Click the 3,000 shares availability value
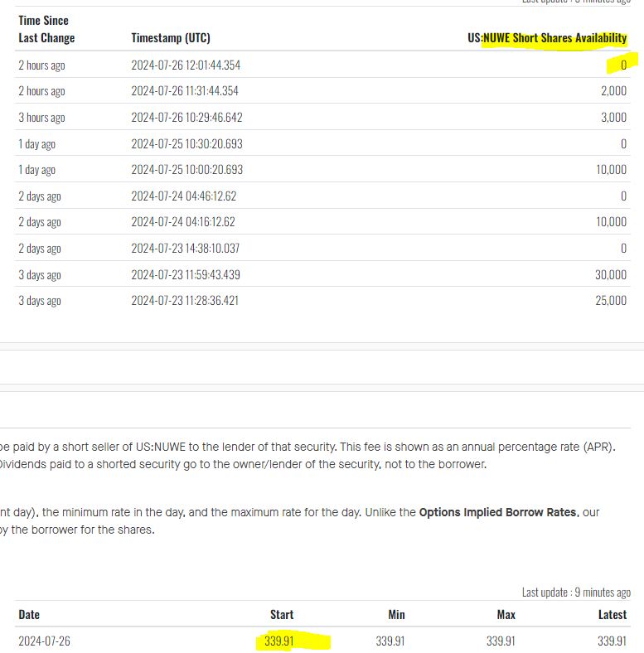This screenshot has width=644, height=653. point(613,118)
